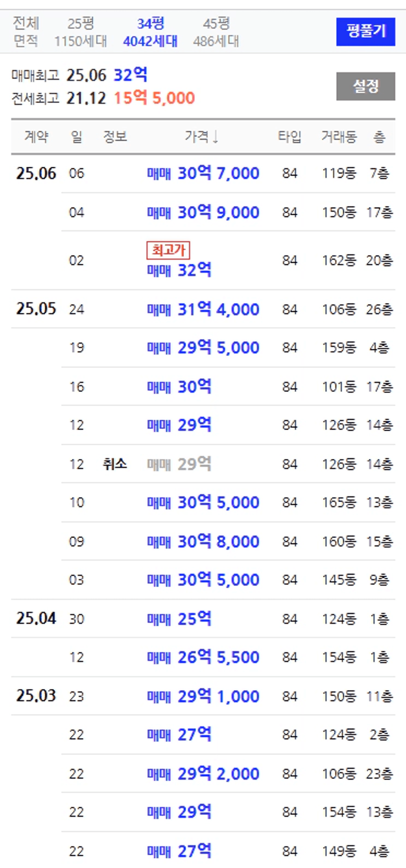This screenshot has width=406, height=868.
Task: Click the cancelled 취소 매매 29억 row
Action: click(x=228, y=464)
